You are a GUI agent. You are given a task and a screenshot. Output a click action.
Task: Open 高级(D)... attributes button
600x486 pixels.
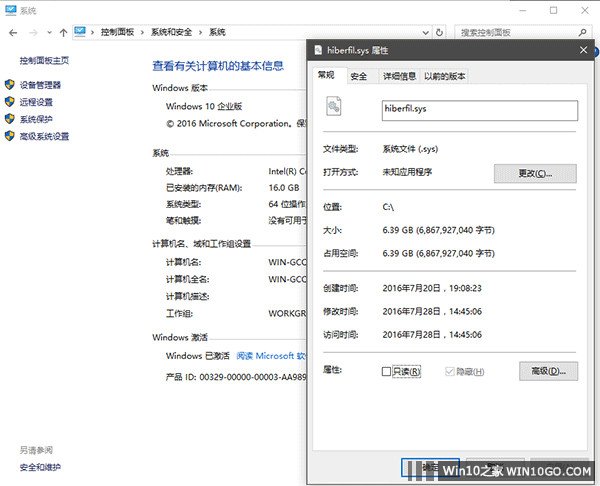tap(548, 371)
